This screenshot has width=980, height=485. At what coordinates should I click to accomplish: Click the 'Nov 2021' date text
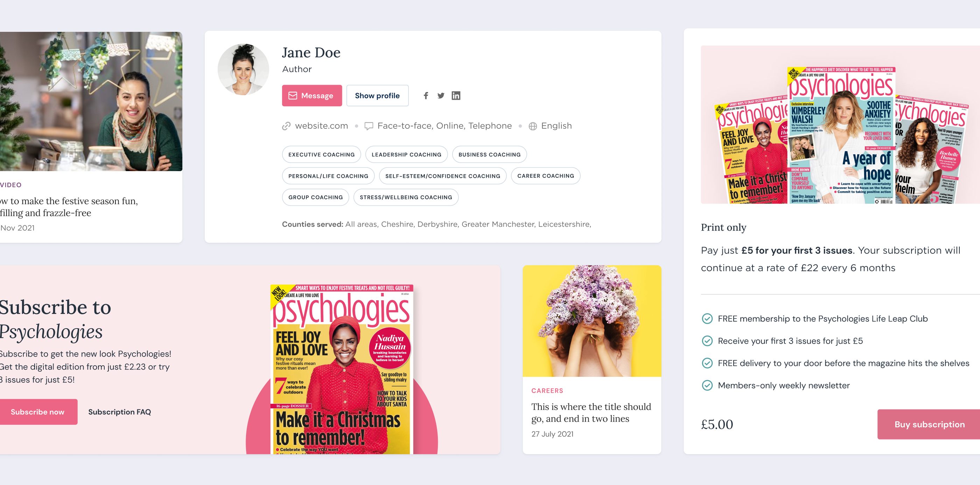[x=17, y=228]
